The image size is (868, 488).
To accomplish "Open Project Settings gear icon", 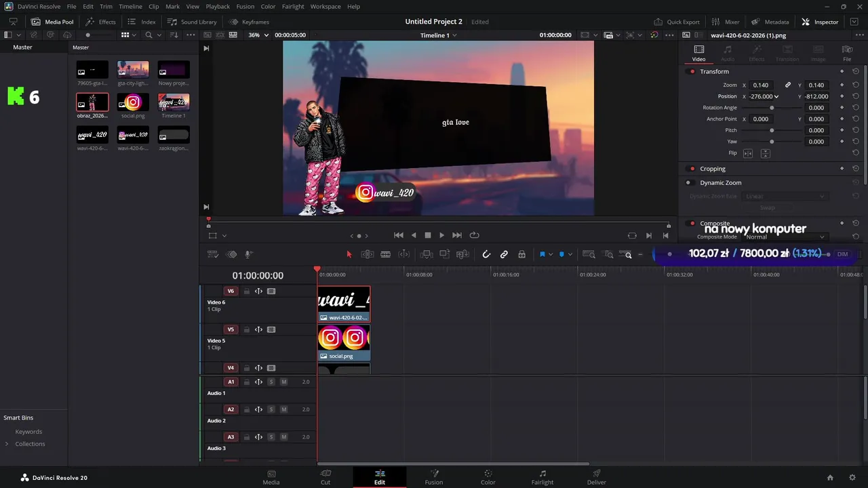I will click(x=852, y=478).
